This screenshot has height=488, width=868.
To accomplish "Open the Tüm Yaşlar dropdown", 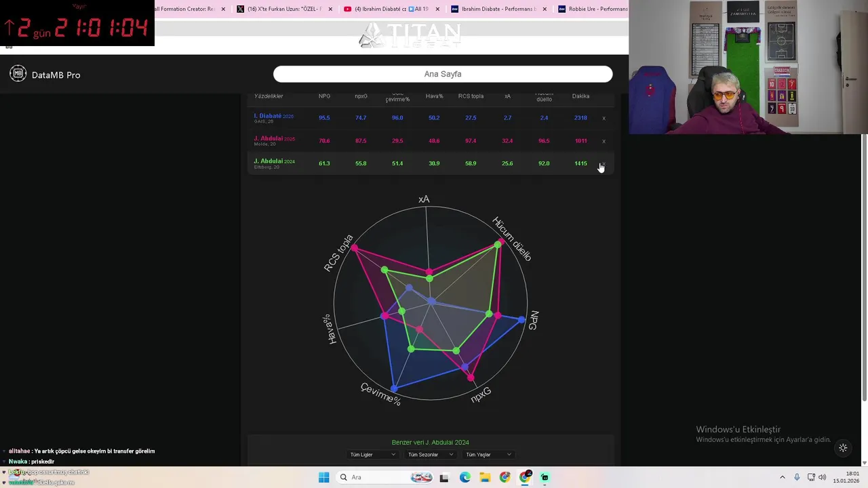I will pyautogui.click(x=488, y=455).
